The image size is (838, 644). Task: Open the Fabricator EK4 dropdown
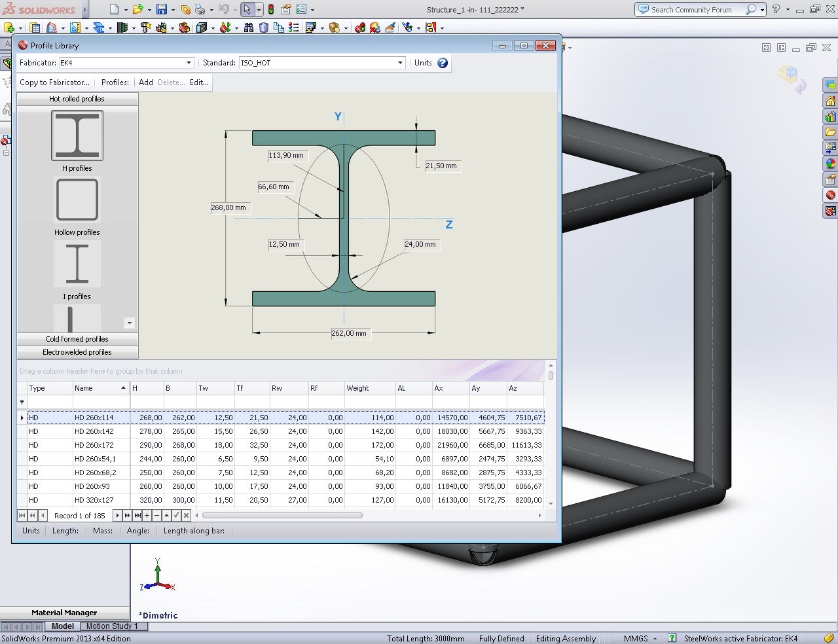pyautogui.click(x=189, y=63)
